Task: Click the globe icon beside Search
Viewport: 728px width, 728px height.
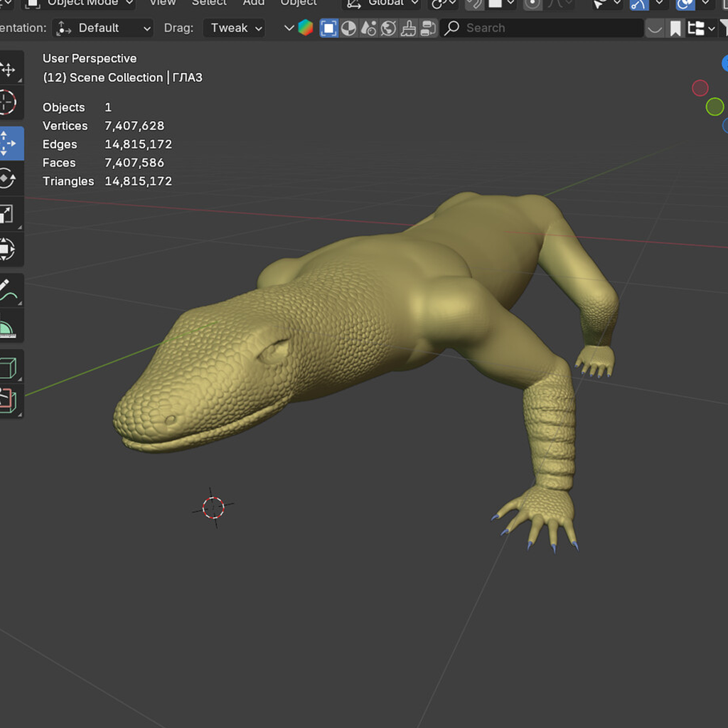Action: tap(389, 28)
